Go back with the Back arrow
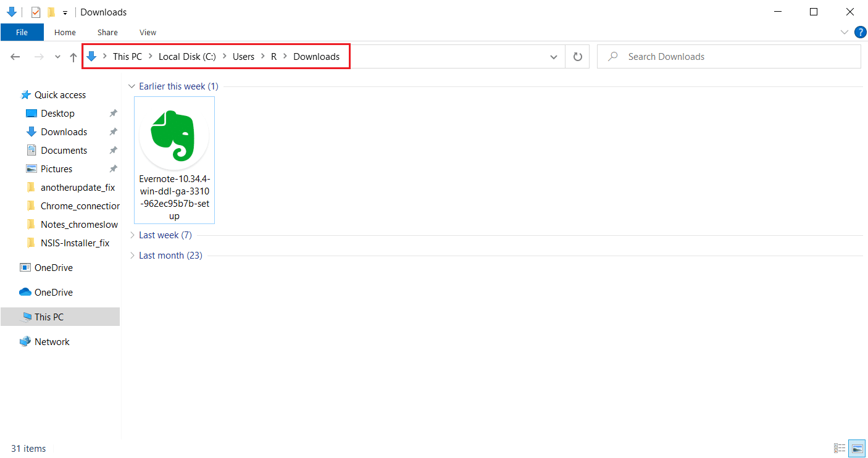 [15, 57]
